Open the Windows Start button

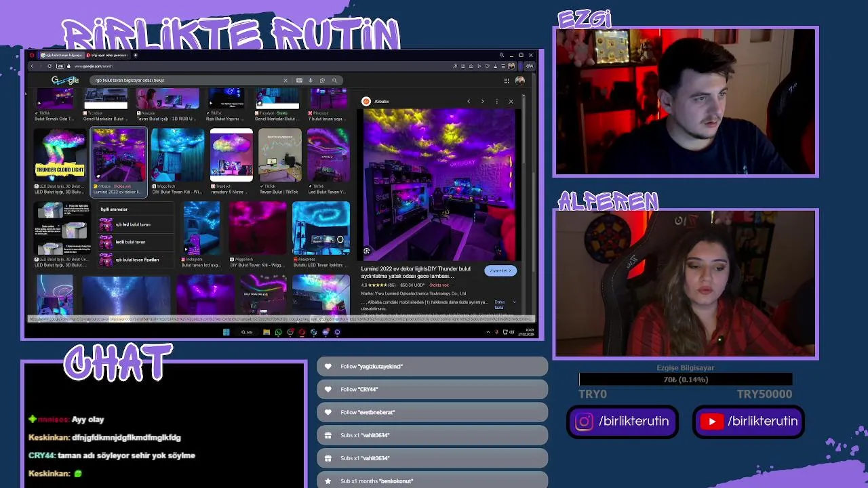(x=226, y=332)
